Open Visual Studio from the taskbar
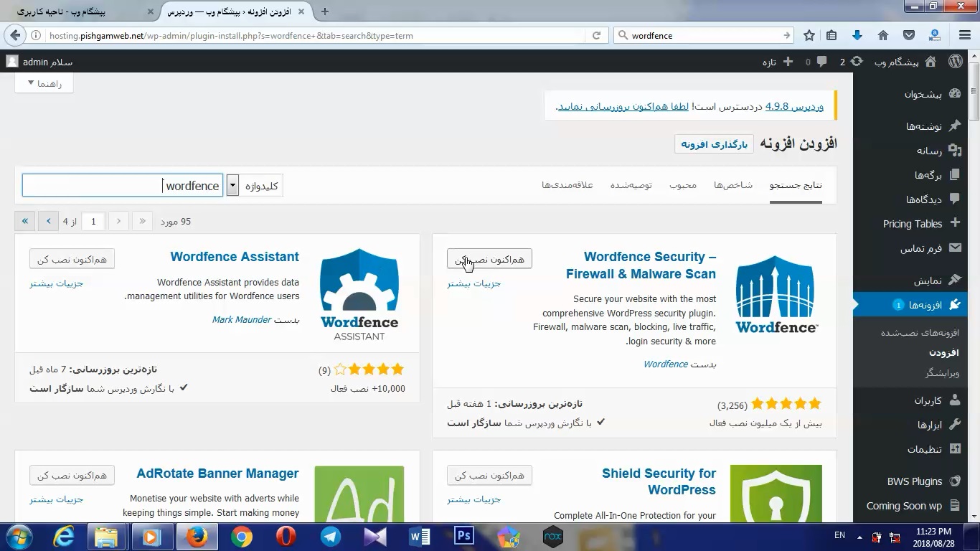Image resolution: width=980 pixels, height=551 pixels. point(375,537)
